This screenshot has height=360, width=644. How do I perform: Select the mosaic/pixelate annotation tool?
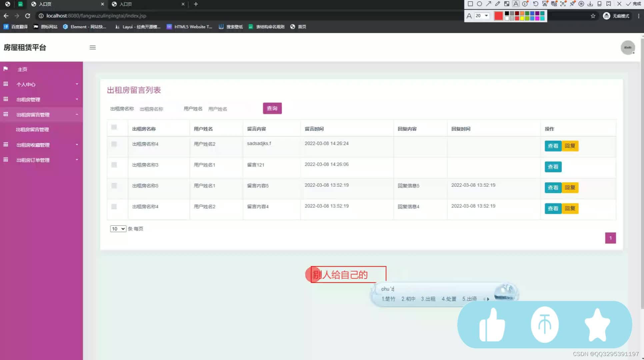(507, 3)
